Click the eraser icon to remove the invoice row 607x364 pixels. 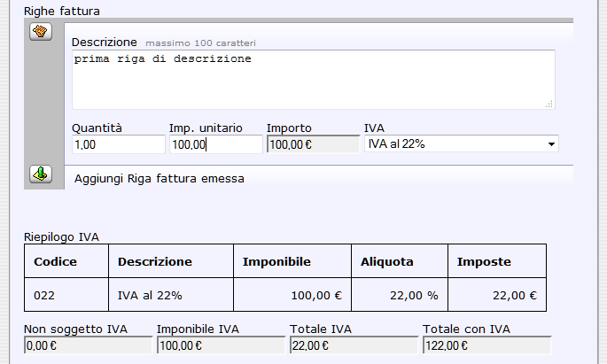pyautogui.click(x=41, y=32)
